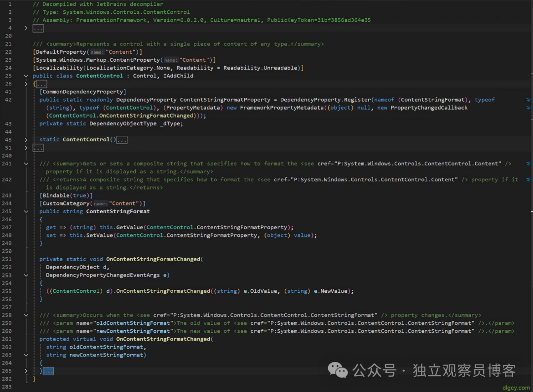
Task: Click IAddChild in the class declaration
Action: coord(178,76)
